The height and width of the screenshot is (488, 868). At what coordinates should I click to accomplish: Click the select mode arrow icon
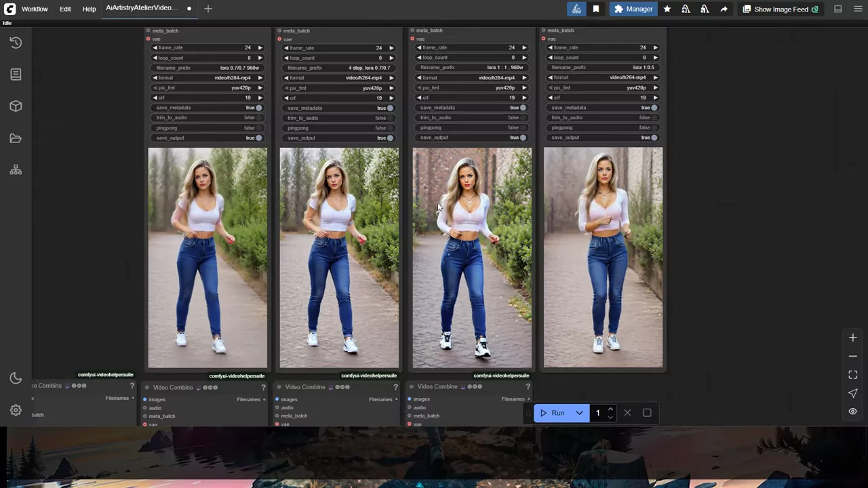(853, 393)
